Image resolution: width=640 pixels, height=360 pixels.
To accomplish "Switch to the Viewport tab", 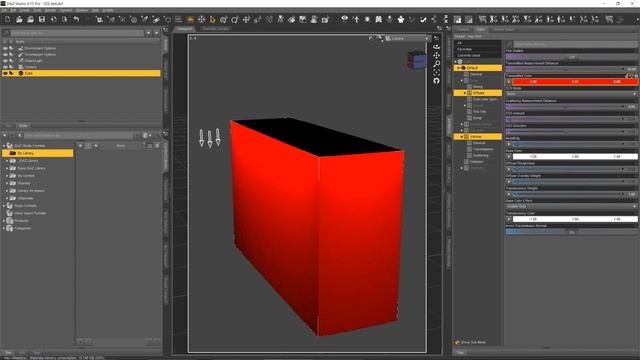I will [184, 29].
